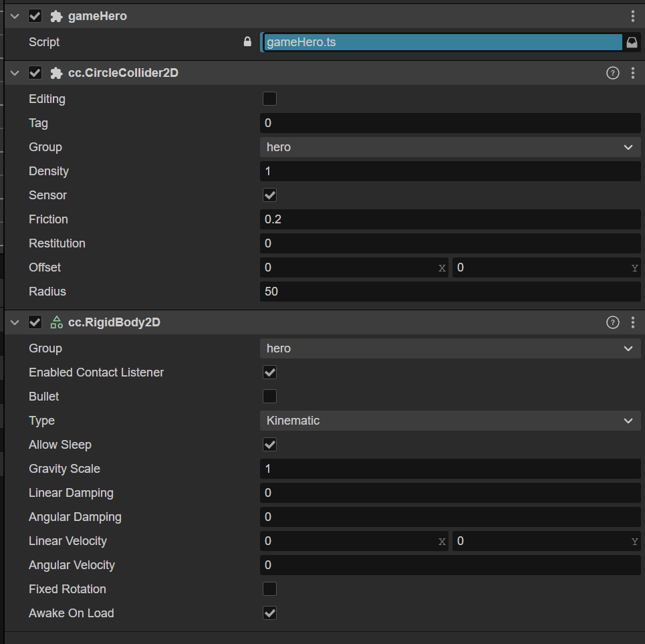Click the Gravity Scale input field

pos(450,469)
